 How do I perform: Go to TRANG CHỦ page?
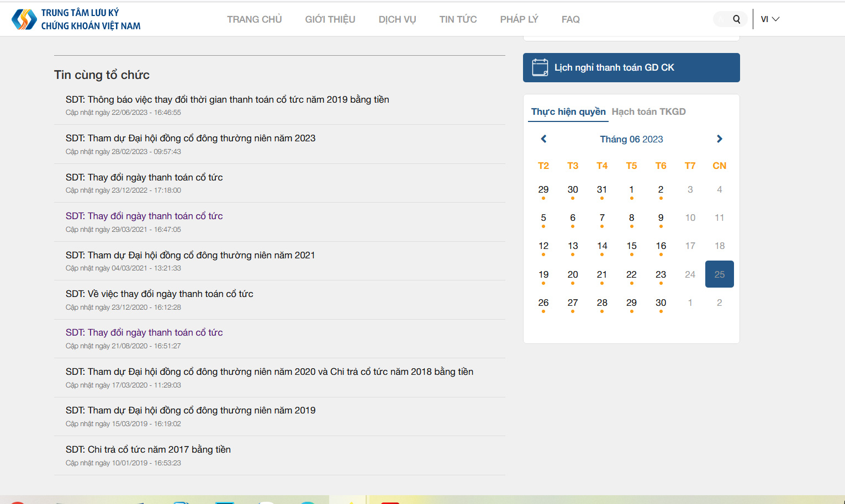[x=254, y=19]
